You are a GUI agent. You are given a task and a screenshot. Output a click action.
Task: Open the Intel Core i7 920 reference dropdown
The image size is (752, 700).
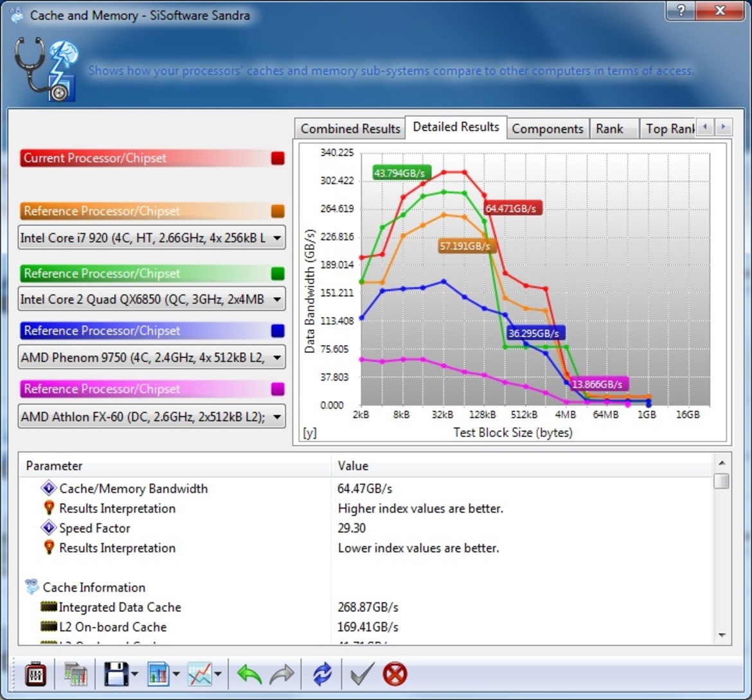pyautogui.click(x=152, y=237)
